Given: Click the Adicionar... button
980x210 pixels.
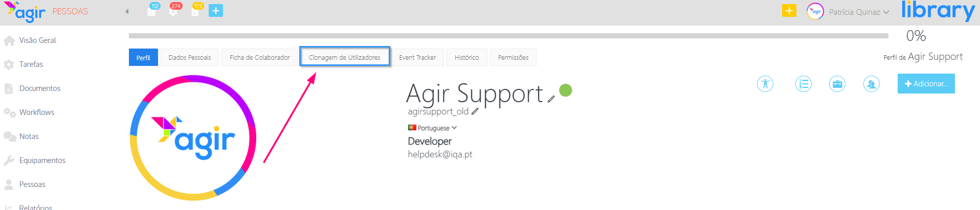Looking at the screenshot, I should click(x=926, y=84).
